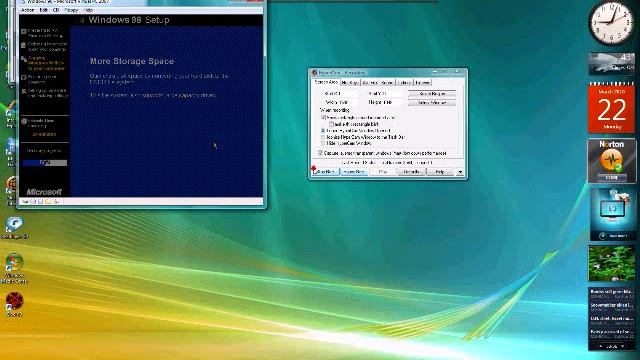
Task: Click the network icon in Virtual PC status bar
Action: (x=56, y=202)
